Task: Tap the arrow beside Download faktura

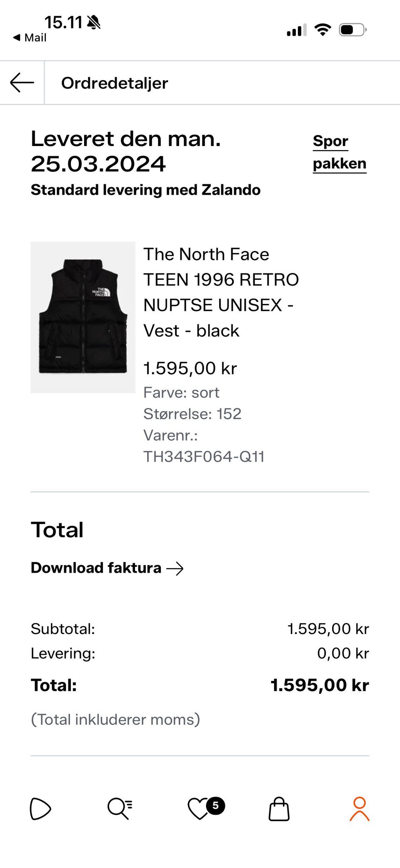Action: click(x=175, y=568)
